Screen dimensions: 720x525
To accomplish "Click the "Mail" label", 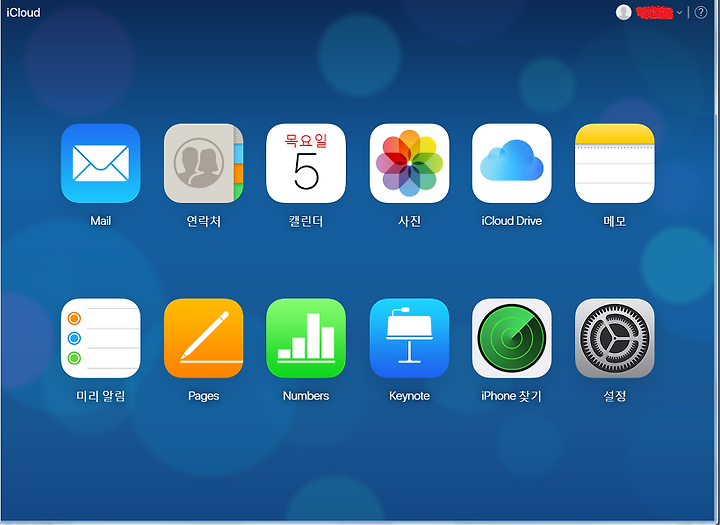I will coord(101,221).
